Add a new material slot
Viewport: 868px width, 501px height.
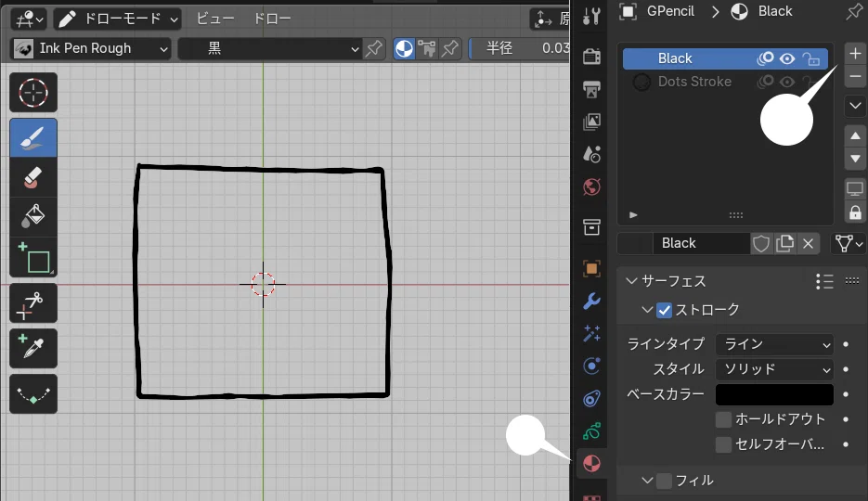[855, 54]
